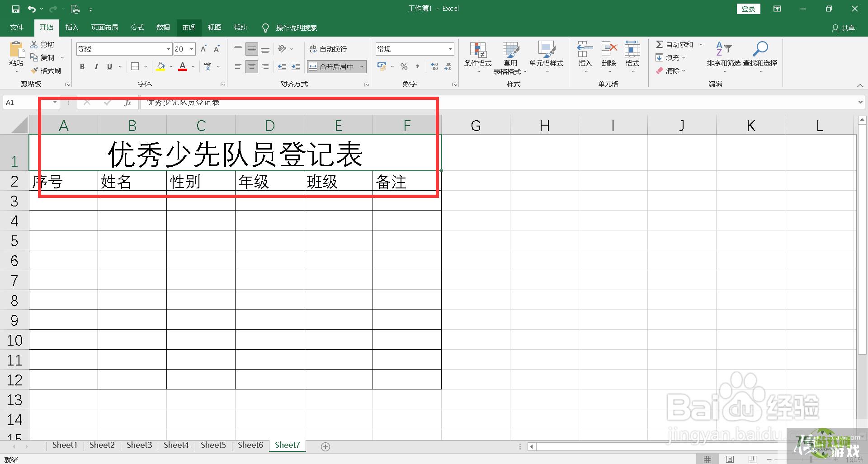Screen dimensions: 868x464
Task: Switch to the Formulas (公式) tab
Action: (x=137, y=28)
